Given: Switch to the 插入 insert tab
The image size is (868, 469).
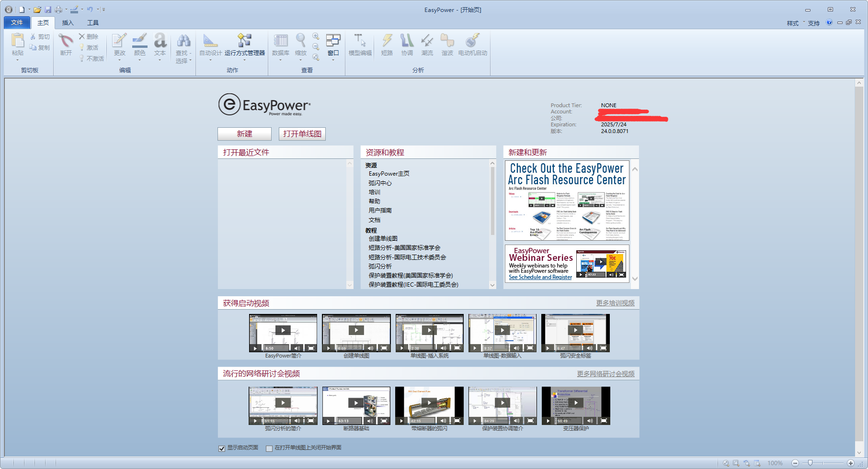Looking at the screenshot, I should [68, 22].
